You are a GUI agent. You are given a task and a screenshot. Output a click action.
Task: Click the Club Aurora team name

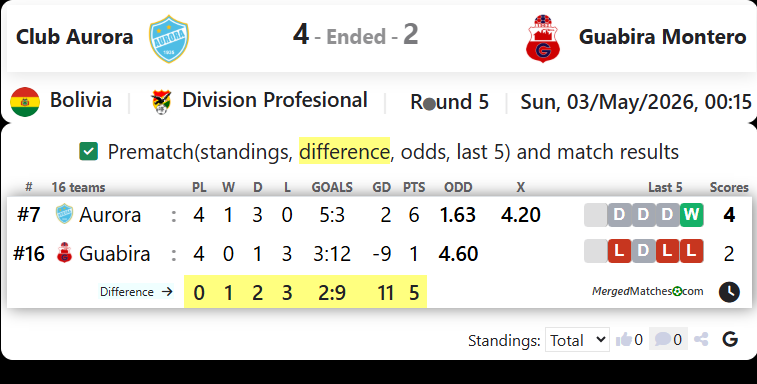tap(74, 37)
